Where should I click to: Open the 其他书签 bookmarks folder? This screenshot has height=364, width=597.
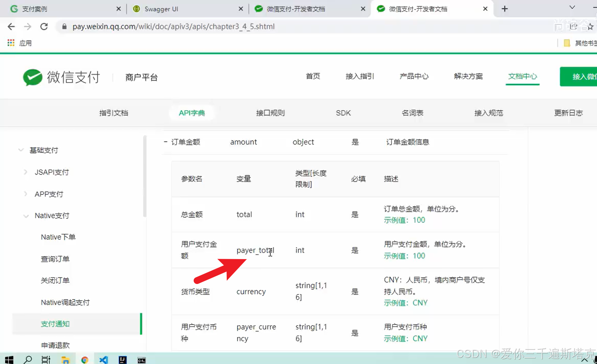click(580, 43)
